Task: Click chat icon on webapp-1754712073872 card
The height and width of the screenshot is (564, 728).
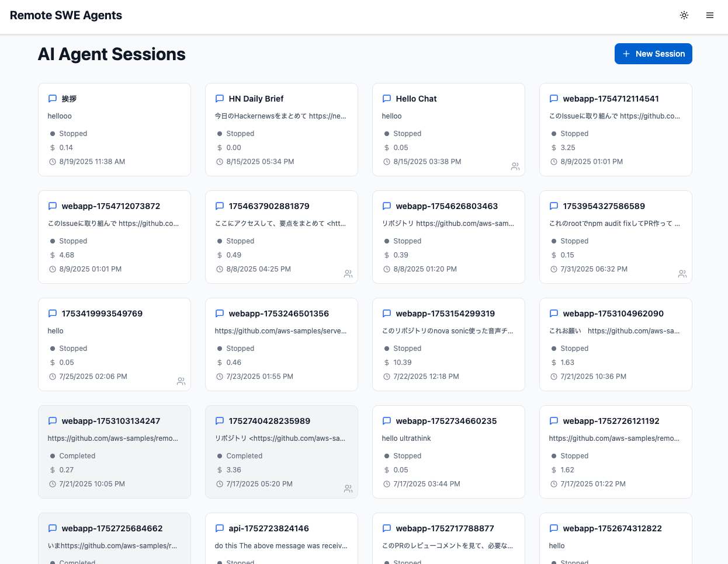Action: (53, 206)
